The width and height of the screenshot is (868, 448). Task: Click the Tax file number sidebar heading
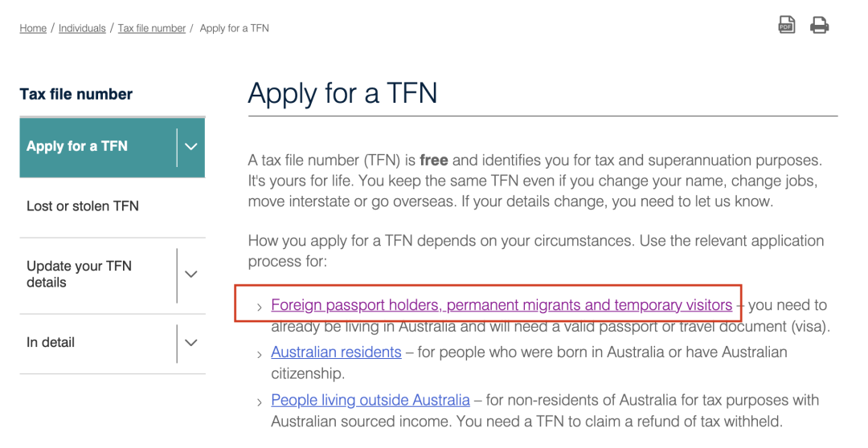(76, 95)
